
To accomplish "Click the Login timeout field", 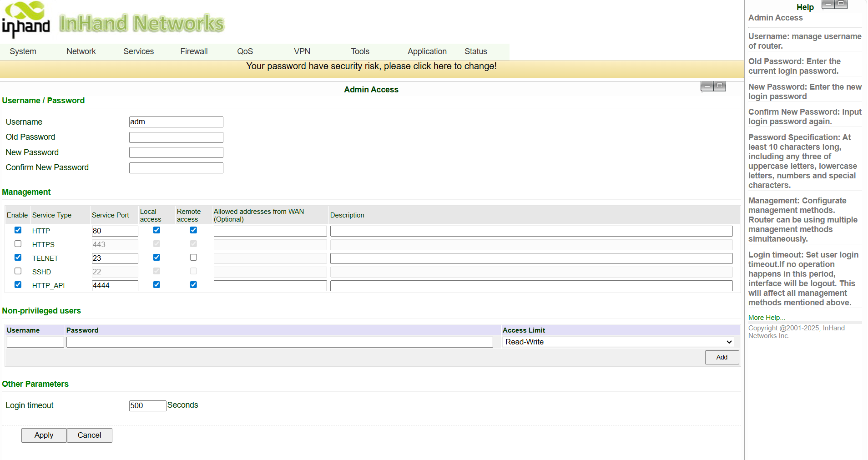I will point(148,406).
